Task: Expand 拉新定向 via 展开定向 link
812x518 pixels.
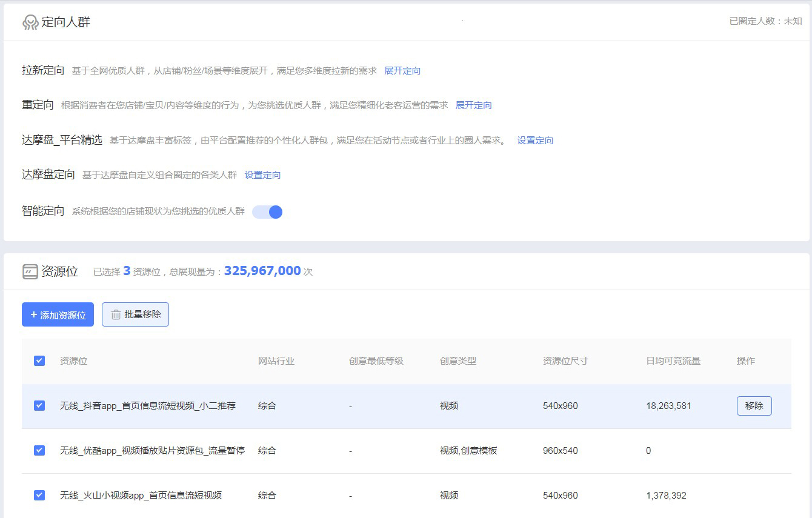Action: pyautogui.click(x=402, y=70)
